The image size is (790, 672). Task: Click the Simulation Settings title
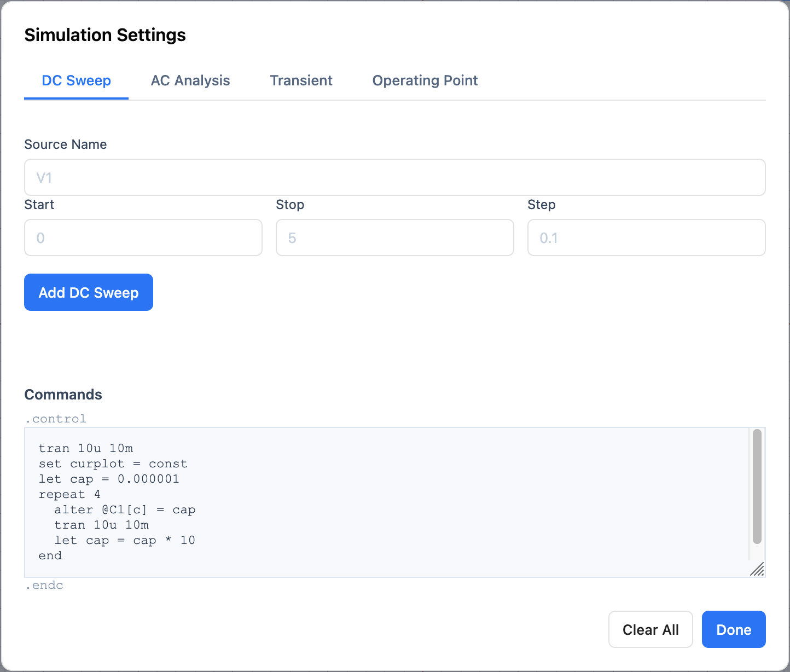pyautogui.click(x=105, y=35)
